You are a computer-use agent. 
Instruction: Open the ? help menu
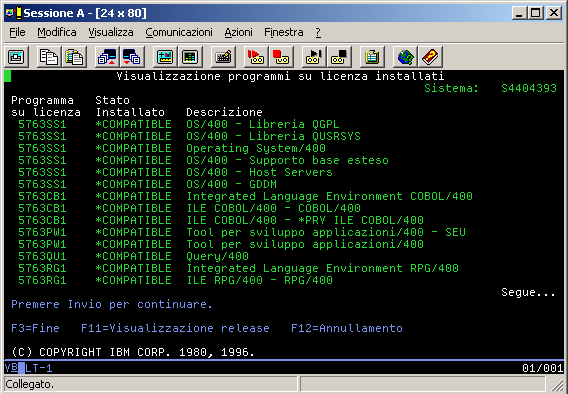[318, 32]
